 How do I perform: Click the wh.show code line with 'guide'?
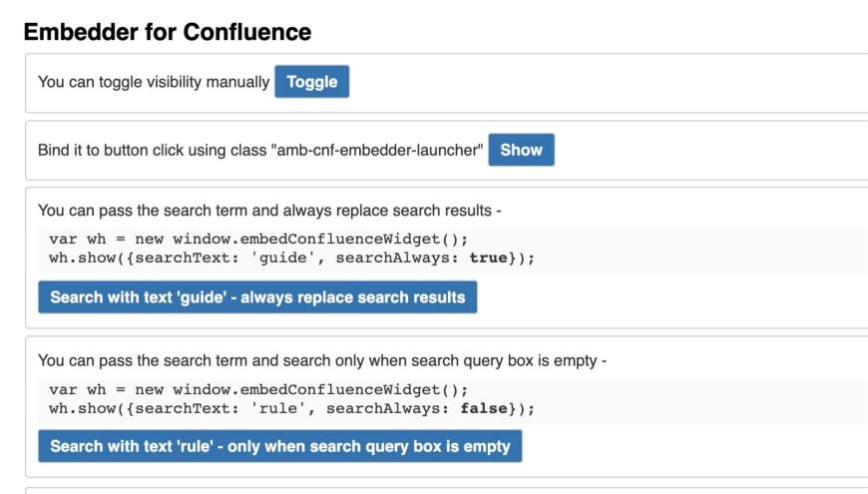pyautogui.click(x=291, y=258)
